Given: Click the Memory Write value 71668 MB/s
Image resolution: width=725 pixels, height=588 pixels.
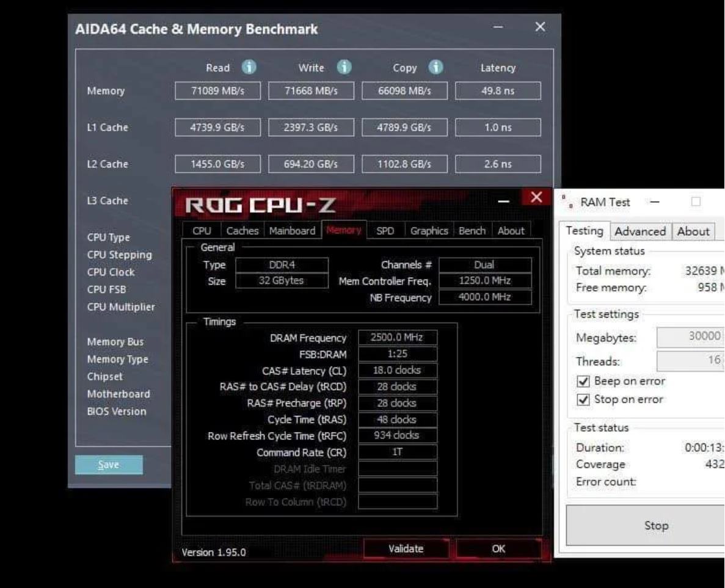Looking at the screenshot, I should [x=311, y=90].
